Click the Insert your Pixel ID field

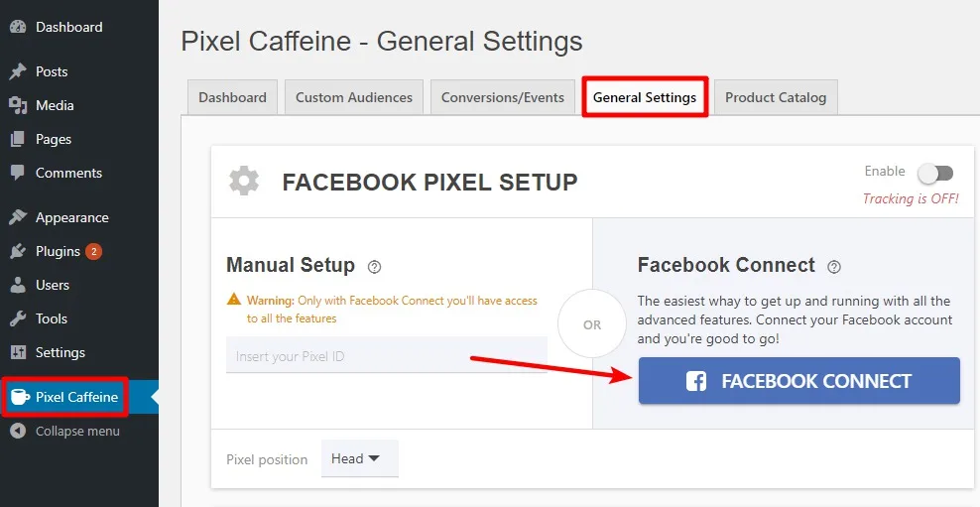pyautogui.click(x=386, y=356)
